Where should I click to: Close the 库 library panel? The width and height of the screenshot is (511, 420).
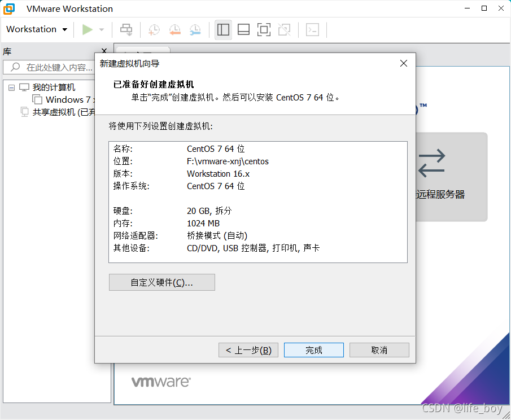point(104,50)
